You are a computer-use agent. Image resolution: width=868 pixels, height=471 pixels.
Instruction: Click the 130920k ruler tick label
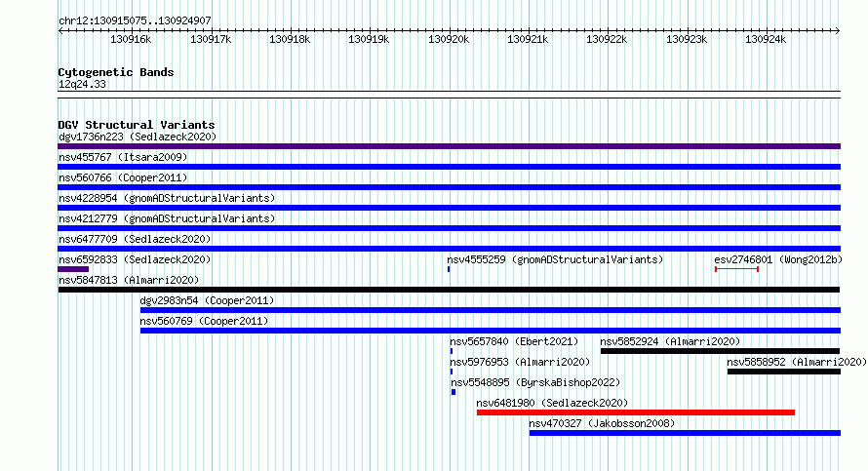[x=449, y=39]
